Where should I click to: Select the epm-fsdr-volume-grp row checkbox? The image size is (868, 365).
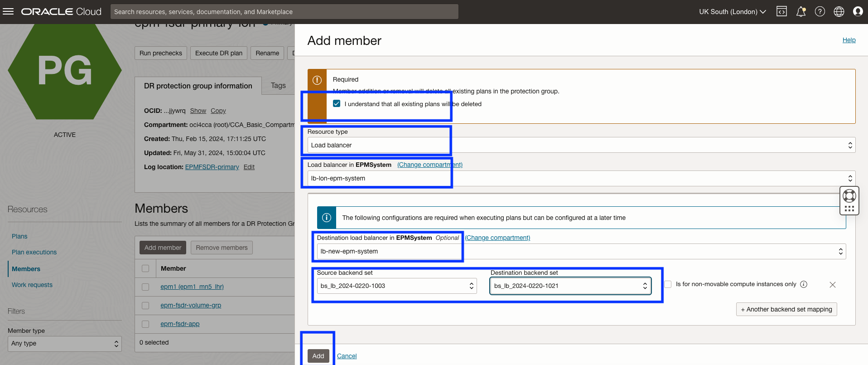pos(145,306)
